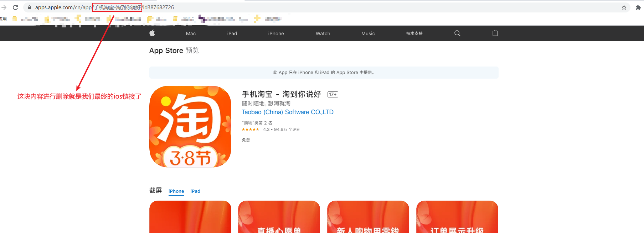
Task: Open the 新人购物用零钱 screenshot
Action: 368,217
